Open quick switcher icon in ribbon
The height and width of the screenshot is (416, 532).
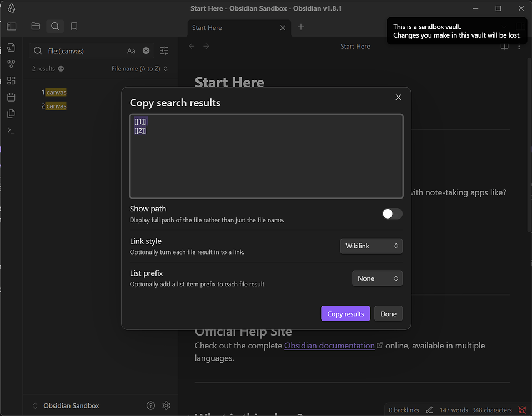coord(11,48)
